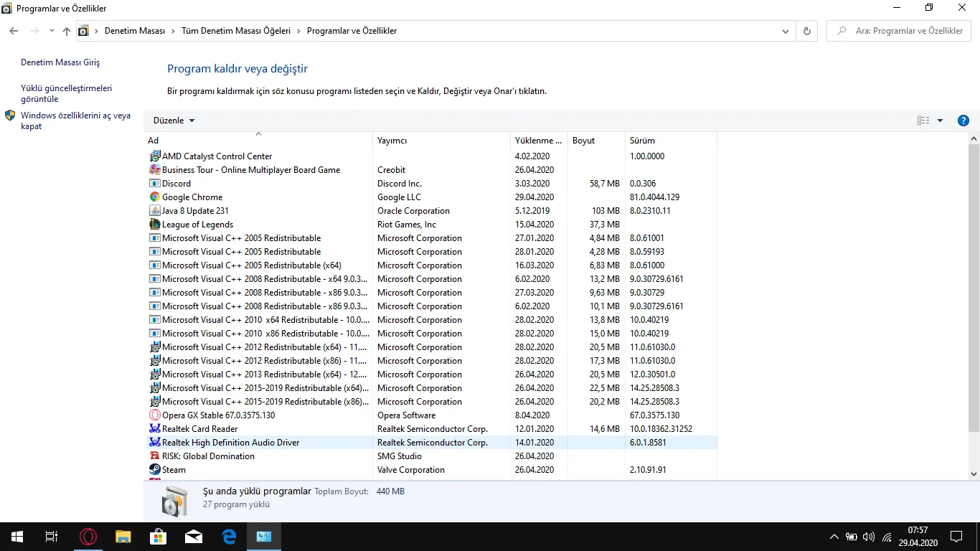
Task: Click the Business Tour game icon
Action: [154, 170]
